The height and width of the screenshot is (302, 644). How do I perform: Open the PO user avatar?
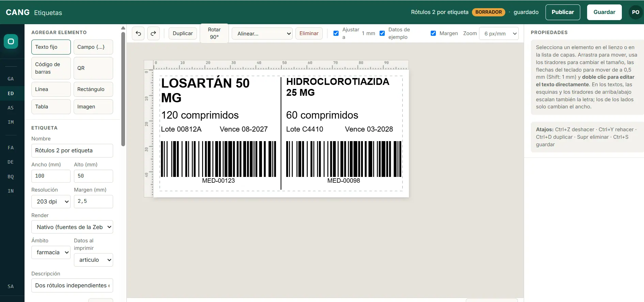tap(635, 12)
